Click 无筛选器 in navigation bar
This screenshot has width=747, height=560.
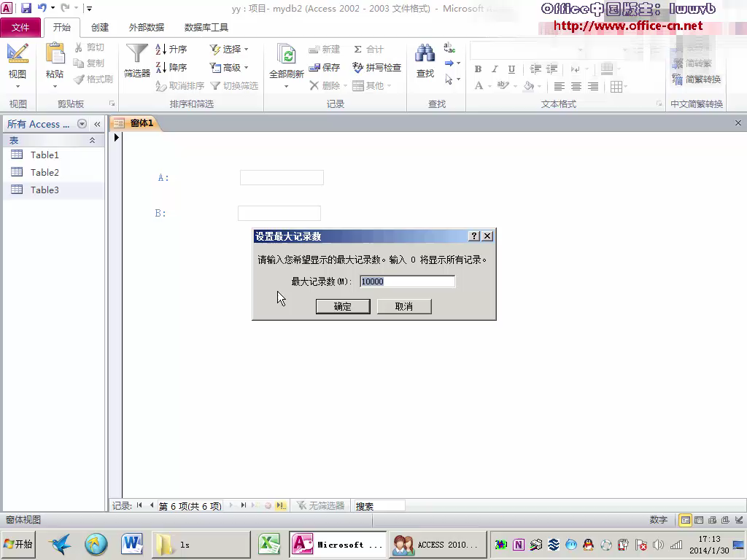point(320,506)
